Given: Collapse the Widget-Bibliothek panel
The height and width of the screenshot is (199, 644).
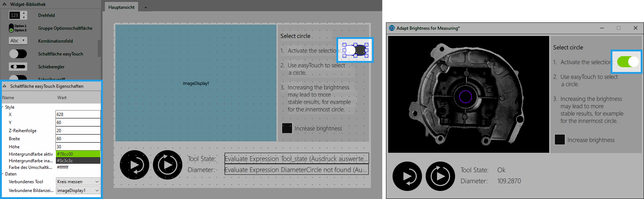Looking at the screenshot, I should tap(4, 4).
